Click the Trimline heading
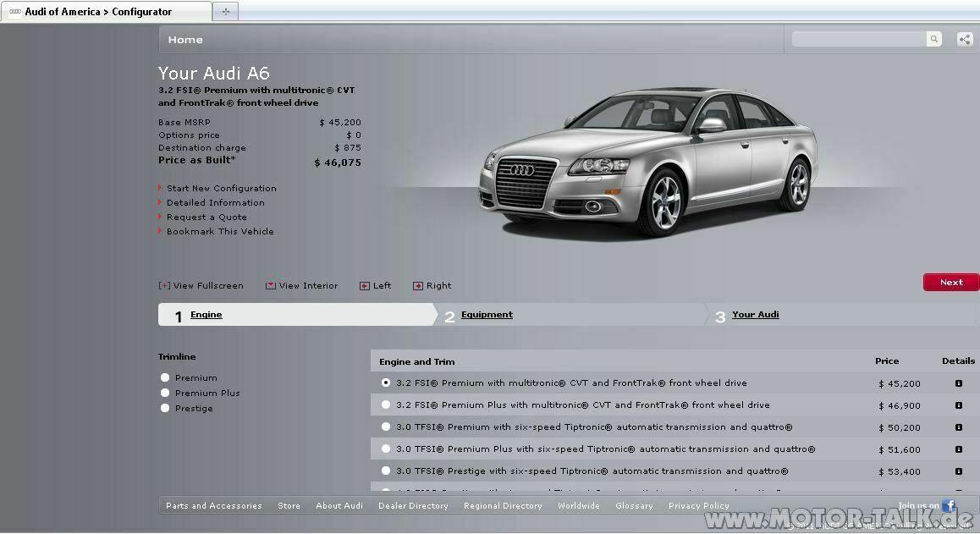980x534 pixels. tap(177, 356)
